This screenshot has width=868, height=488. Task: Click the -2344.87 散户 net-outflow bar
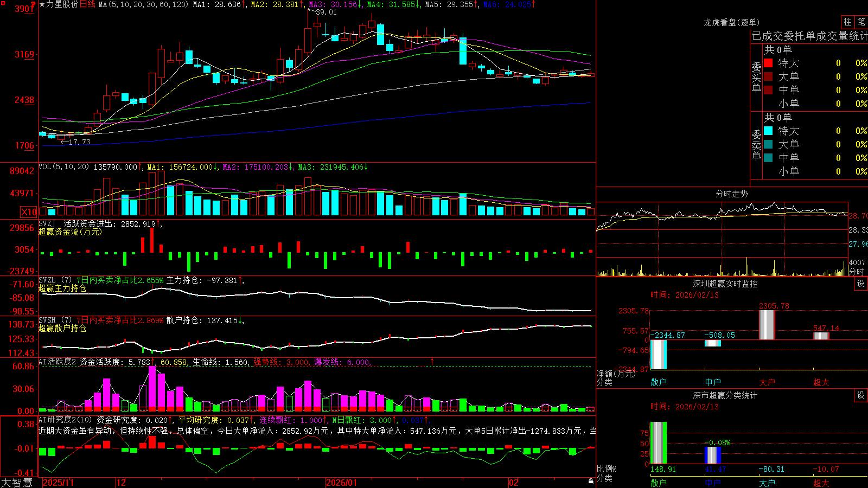click(659, 355)
